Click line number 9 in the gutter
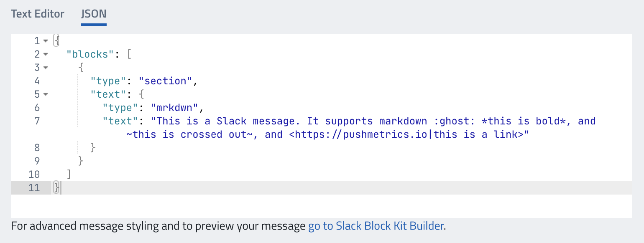Image resolution: width=644 pixels, height=243 pixels. click(x=37, y=161)
